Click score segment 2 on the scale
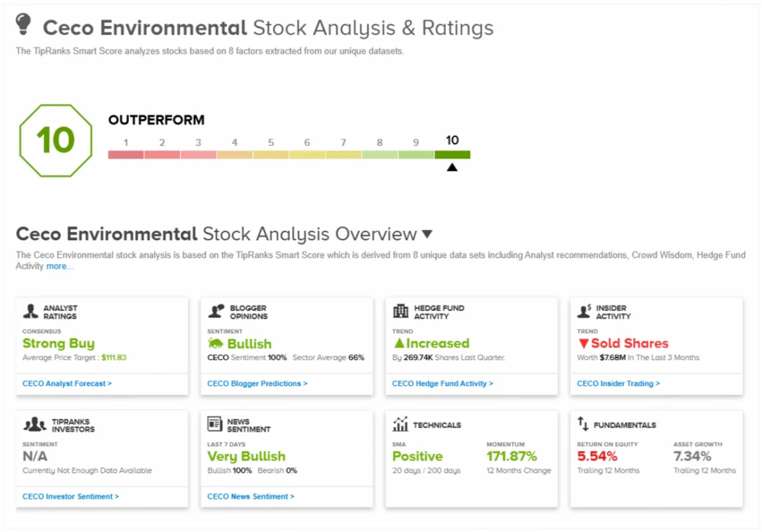Viewport: 762px width, 532px height. click(162, 154)
